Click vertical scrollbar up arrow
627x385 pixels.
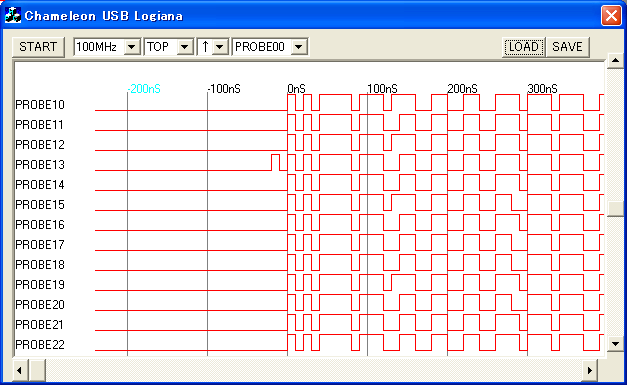(615, 61)
